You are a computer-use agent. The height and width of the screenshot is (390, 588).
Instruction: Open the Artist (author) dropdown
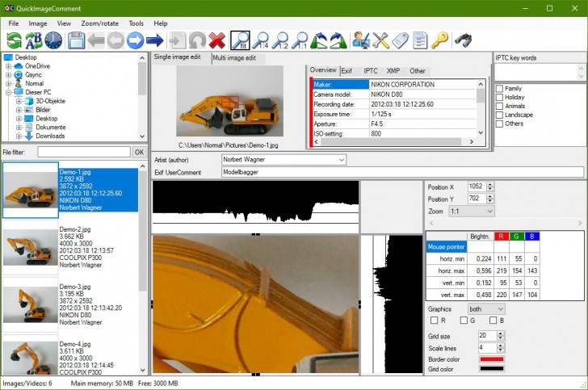(x=341, y=160)
